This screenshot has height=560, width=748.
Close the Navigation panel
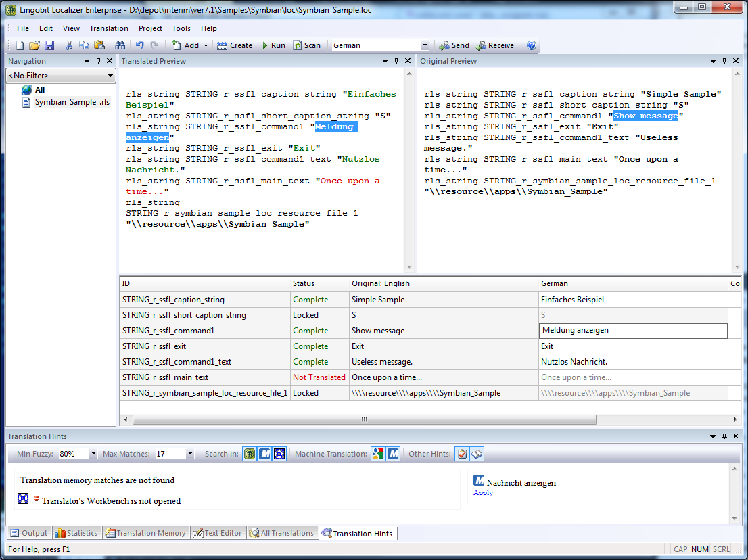tap(110, 61)
